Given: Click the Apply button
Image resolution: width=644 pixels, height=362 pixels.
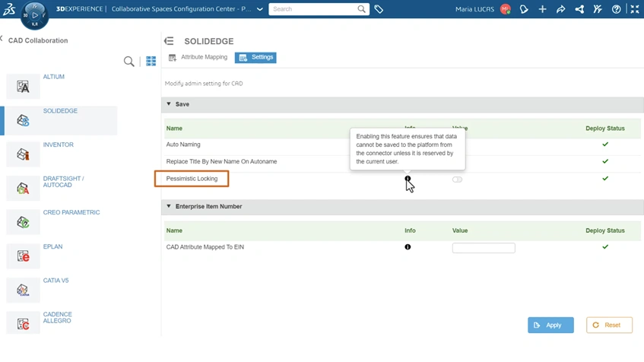Looking at the screenshot, I should [550, 325].
